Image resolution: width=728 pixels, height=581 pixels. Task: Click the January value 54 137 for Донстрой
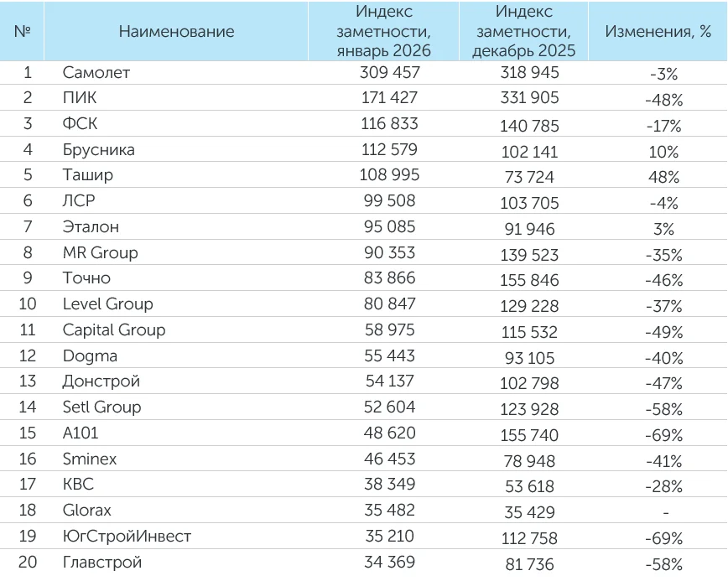click(x=387, y=381)
